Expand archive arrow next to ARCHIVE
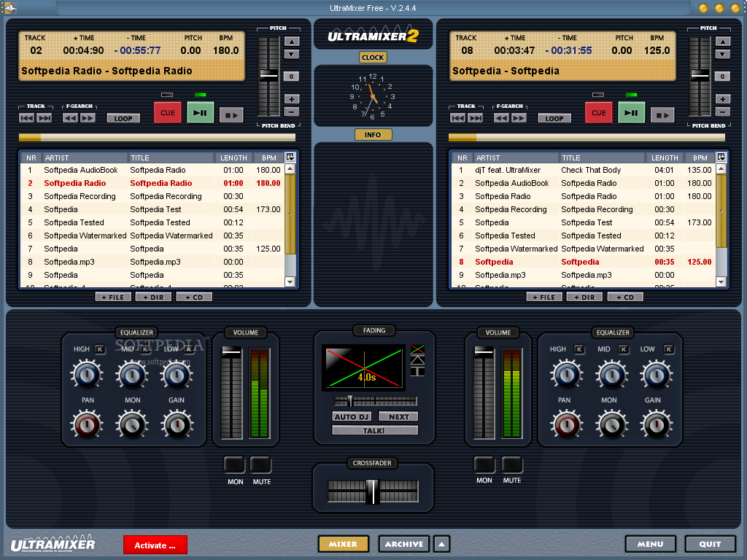This screenshot has height=560, width=747. pyautogui.click(x=441, y=544)
